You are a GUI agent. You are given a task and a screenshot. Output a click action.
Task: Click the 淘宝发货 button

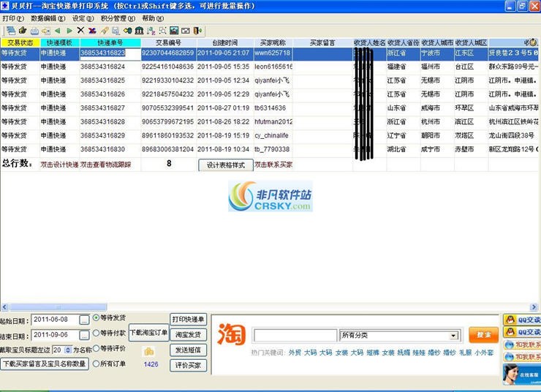pyautogui.click(x=188, y=334)
